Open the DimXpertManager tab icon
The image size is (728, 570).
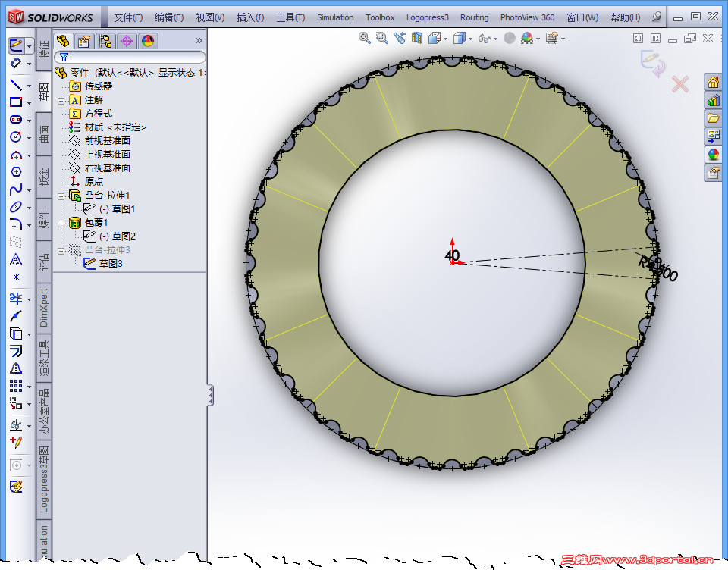pos(127,42)
